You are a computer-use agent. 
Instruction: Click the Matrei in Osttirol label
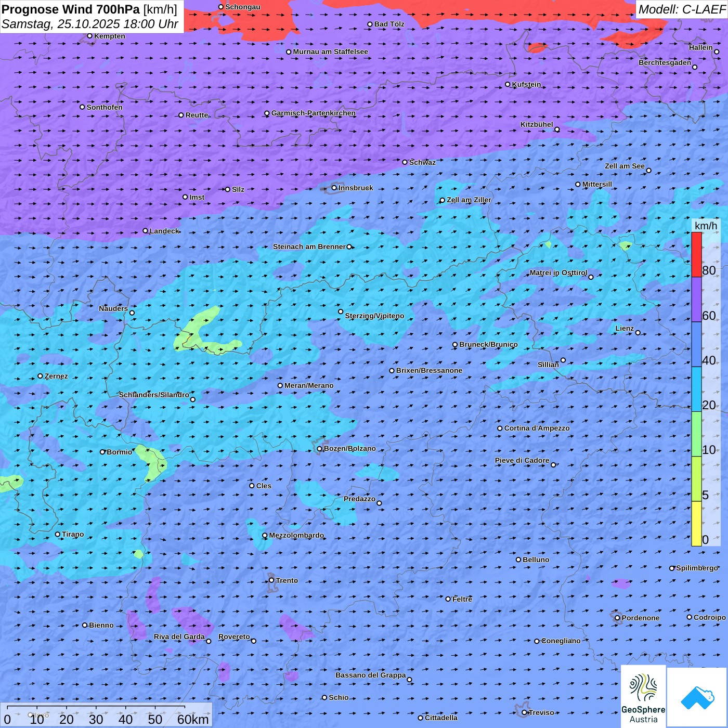pos(558,272)
